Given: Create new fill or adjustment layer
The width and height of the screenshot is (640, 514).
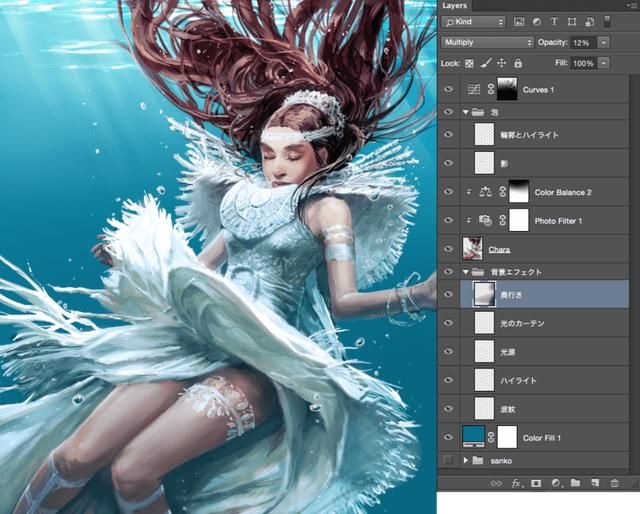Looking at the screenshot, I should pos(556,483).
